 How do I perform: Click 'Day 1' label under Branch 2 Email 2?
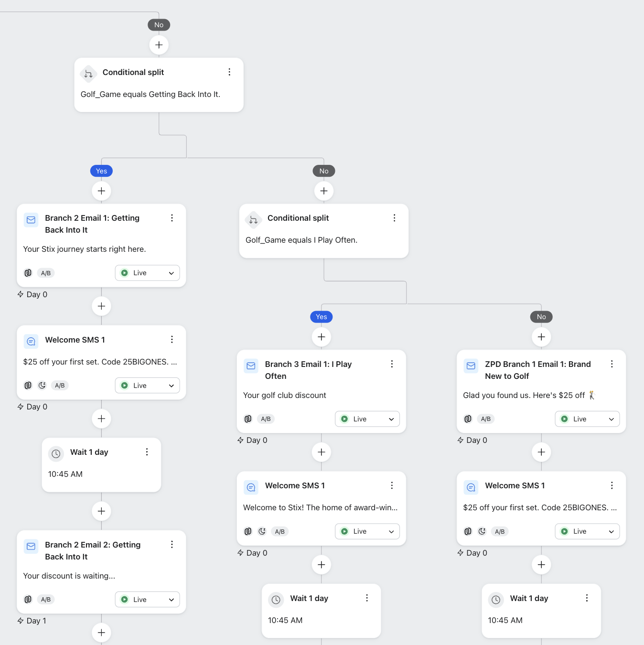[x=36, y=621]
